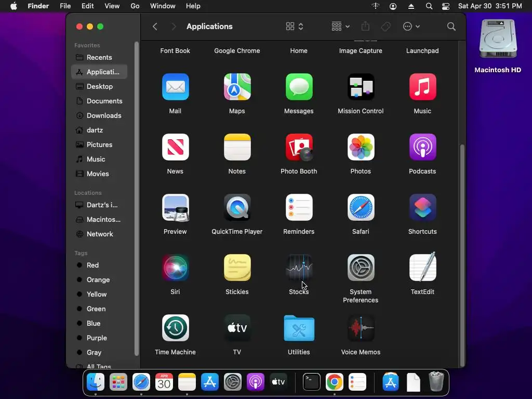Open the Edit menu

(87, 6)
